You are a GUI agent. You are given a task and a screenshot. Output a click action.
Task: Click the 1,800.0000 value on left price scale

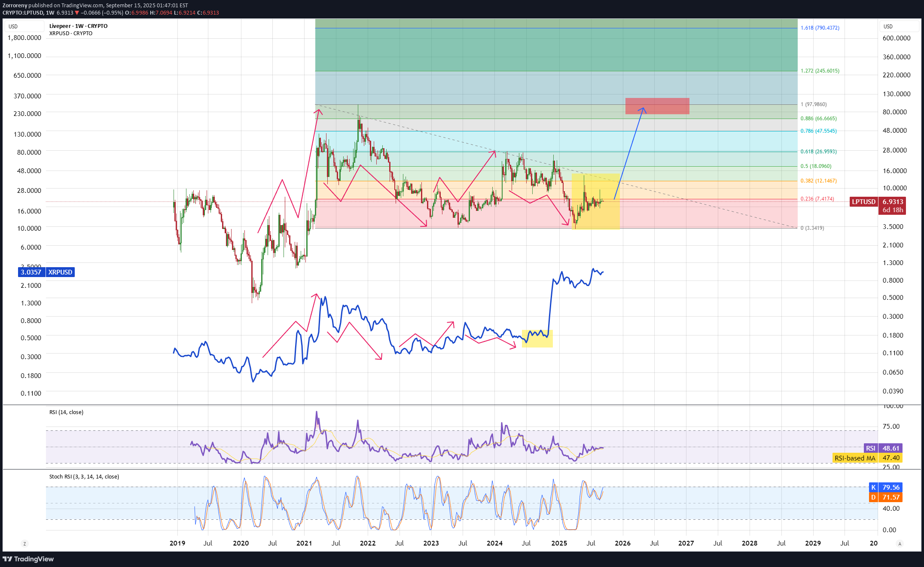(x=24, y=37)
